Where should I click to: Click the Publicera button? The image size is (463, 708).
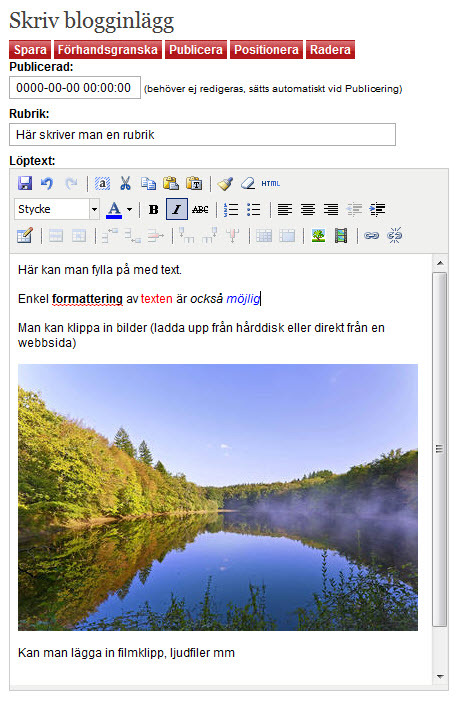[x=196, y=49]
